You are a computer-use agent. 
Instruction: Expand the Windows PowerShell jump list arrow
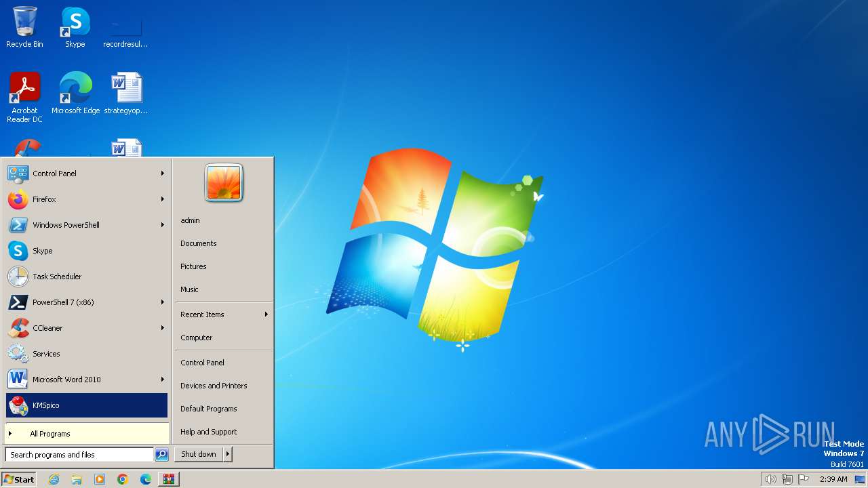point(163,225)
